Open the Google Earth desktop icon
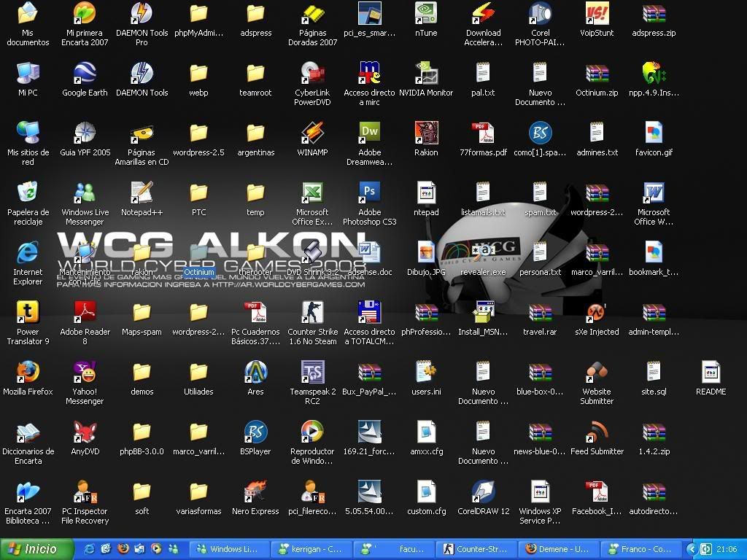747x560 pixels. (x=85, y=73)
